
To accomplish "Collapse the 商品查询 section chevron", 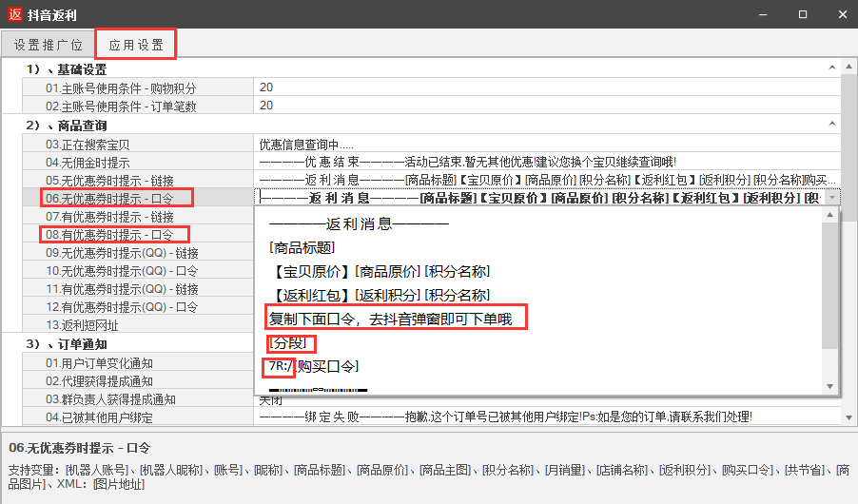I will [x=832, y=124].
